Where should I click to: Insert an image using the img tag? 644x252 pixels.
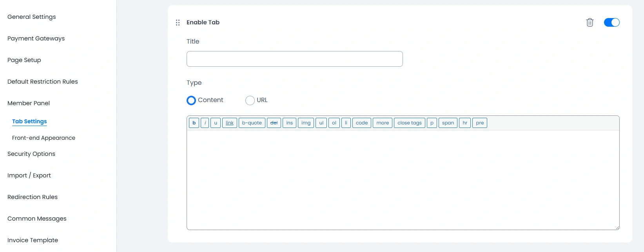(x=305, y=123)
